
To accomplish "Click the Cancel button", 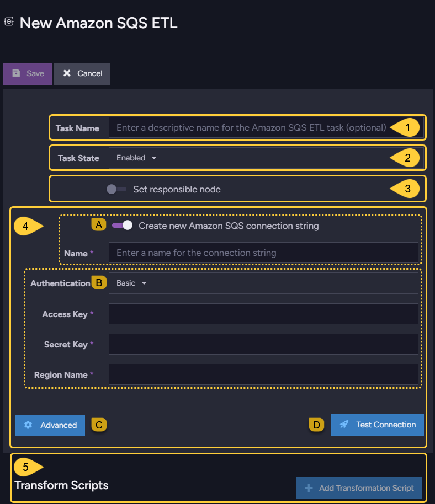I will click(82, 74).
